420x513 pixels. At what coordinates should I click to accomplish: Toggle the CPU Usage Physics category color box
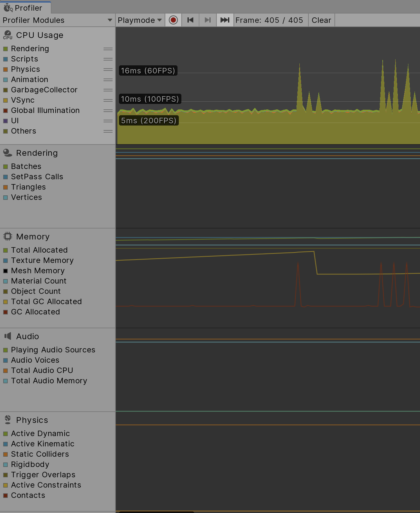5,70
